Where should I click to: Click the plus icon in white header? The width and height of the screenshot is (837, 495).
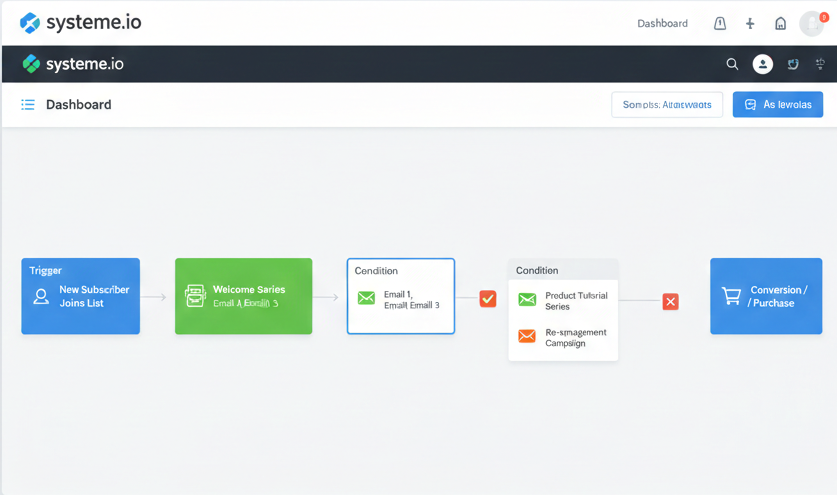750,23
